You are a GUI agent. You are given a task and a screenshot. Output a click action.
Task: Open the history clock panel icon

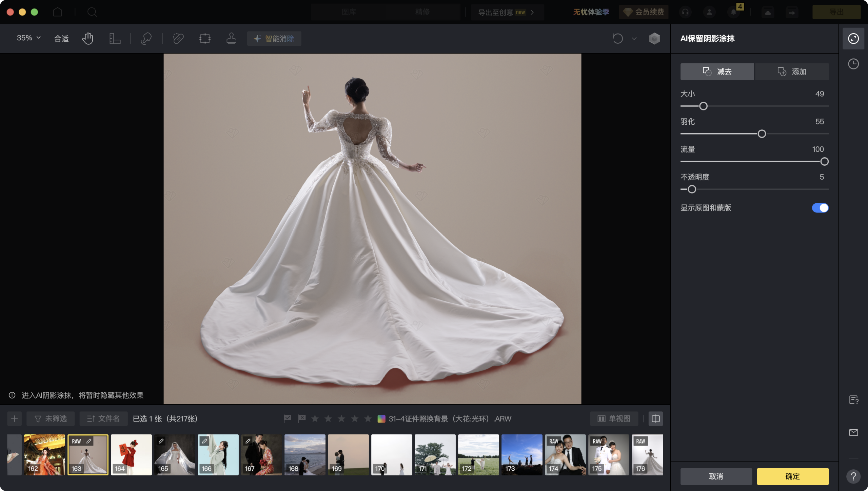pos(853,64)
